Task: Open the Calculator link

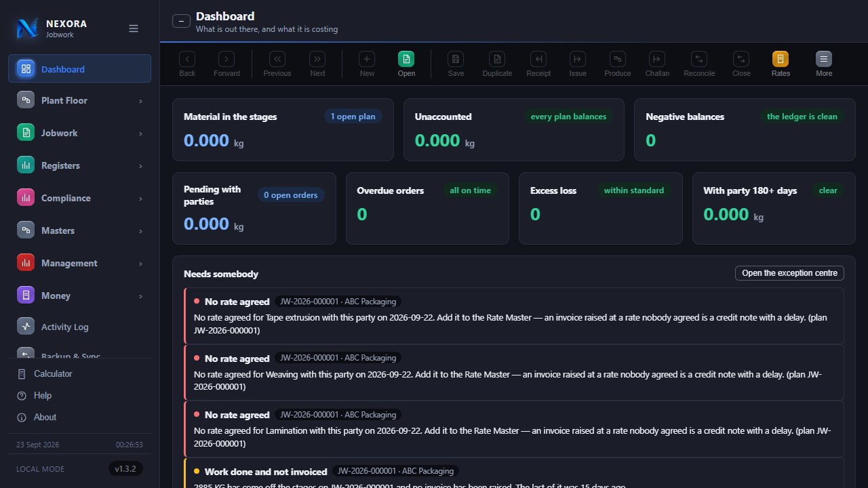Action: click(79, 374)
